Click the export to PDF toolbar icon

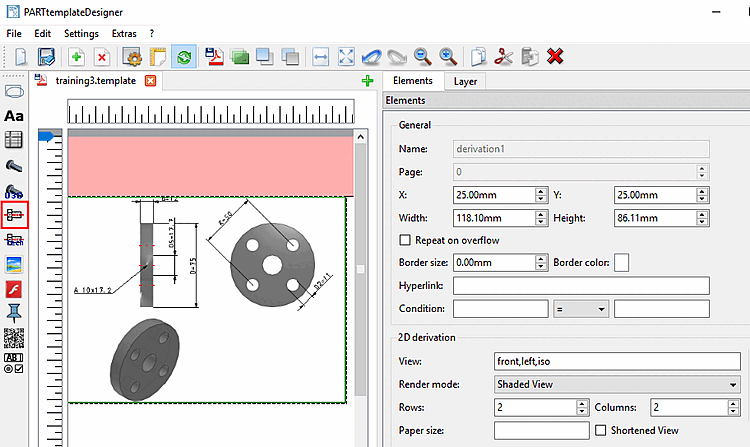coord(214,56)
